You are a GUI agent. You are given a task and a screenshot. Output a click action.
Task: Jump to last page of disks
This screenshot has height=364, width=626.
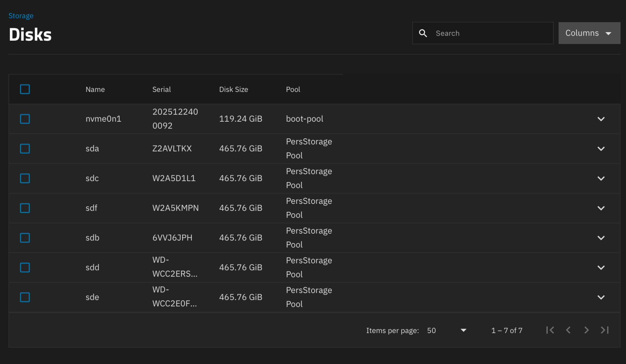604,330
